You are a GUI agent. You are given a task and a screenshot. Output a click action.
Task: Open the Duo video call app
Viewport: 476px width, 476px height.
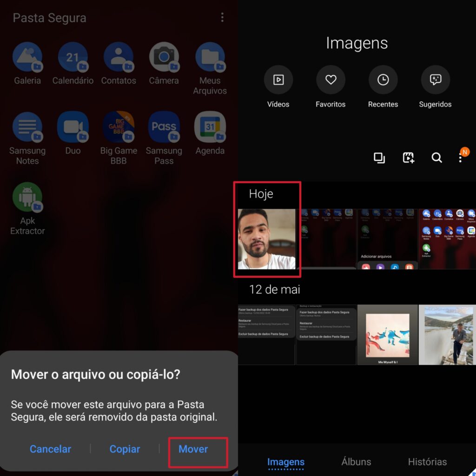point(73,127)
